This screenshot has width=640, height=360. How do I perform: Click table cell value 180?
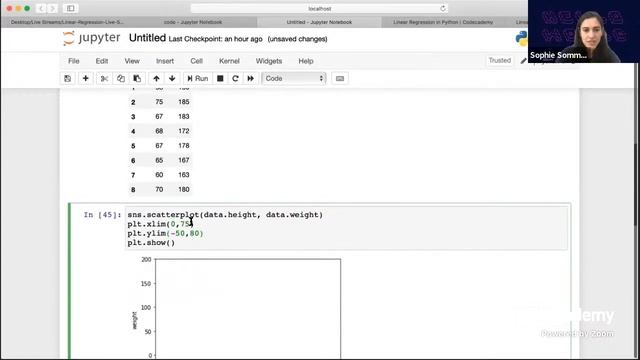[184, 189]
